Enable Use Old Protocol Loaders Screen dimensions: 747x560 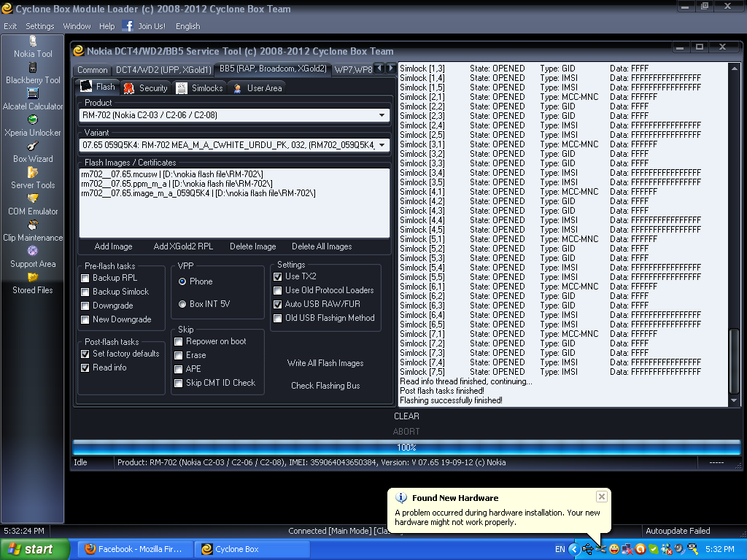pyautogui.click(x=277, y=290)
